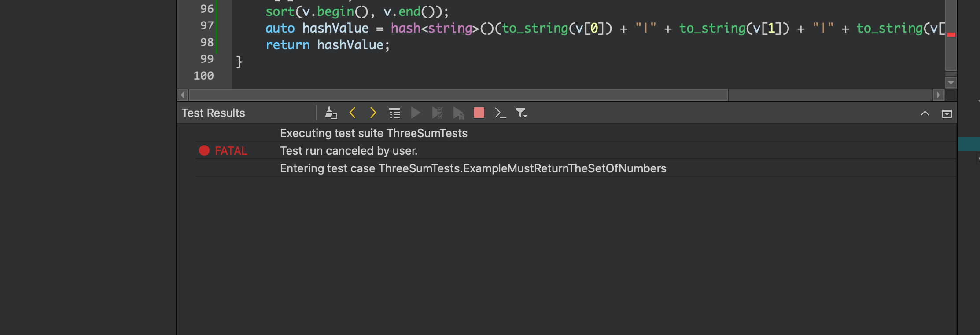Click the terminal prompt icon in Test Results toolbar
The height and width of the screenshot is (335, 980).
[x=500, y=113]
